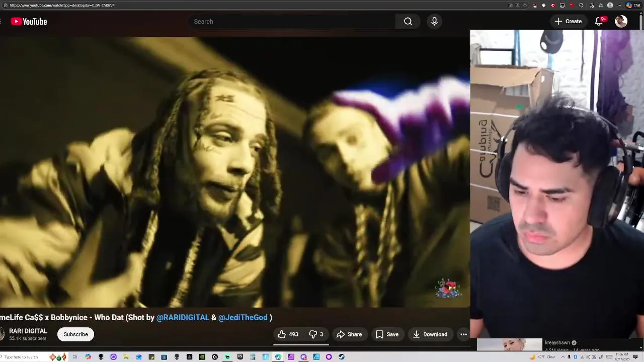The width and height of the screenshot is (644, 362).
Task: Expand the hidden system tray icons chevron
Action: pos(563,357)
